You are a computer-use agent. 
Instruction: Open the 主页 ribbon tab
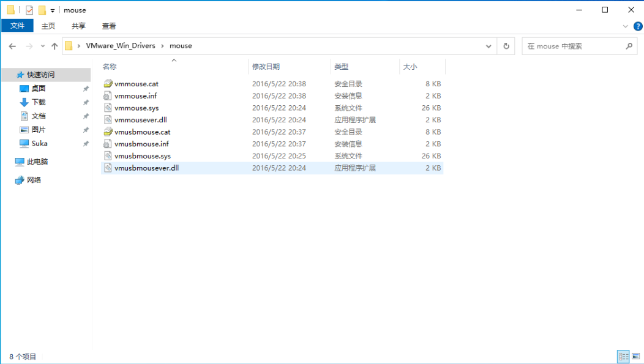(x=48, y=26)
